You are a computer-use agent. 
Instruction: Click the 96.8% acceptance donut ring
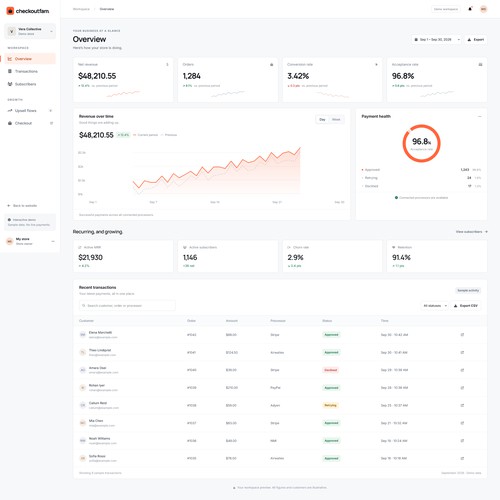(421, 143)
